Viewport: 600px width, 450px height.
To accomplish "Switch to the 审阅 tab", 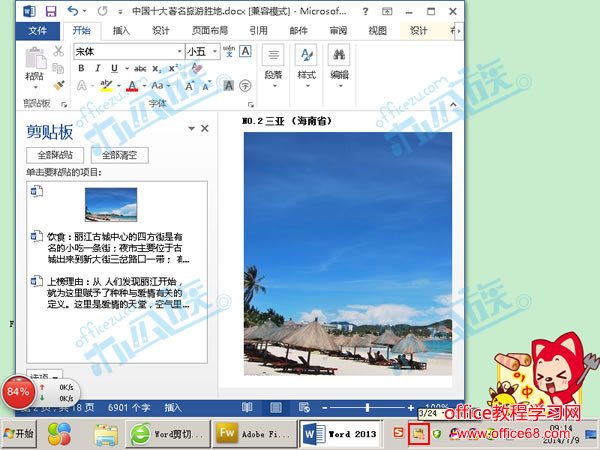I will [x=338, y=31].
